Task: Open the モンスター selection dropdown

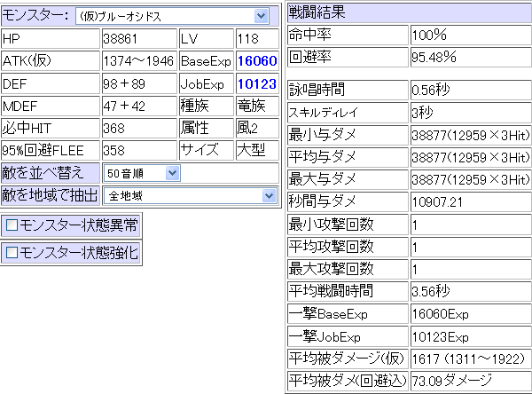Action: (x=172, y=16)
